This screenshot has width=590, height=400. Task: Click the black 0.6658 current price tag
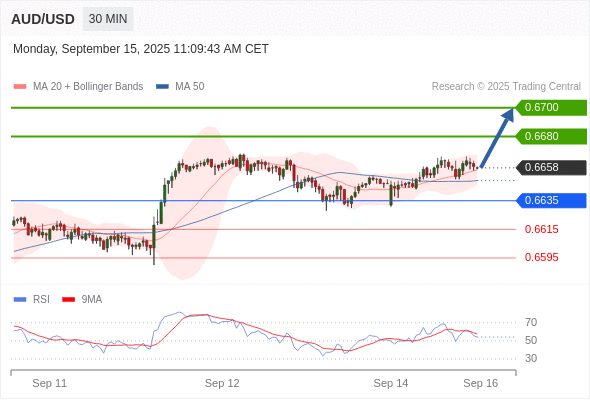tap(551, 167)
